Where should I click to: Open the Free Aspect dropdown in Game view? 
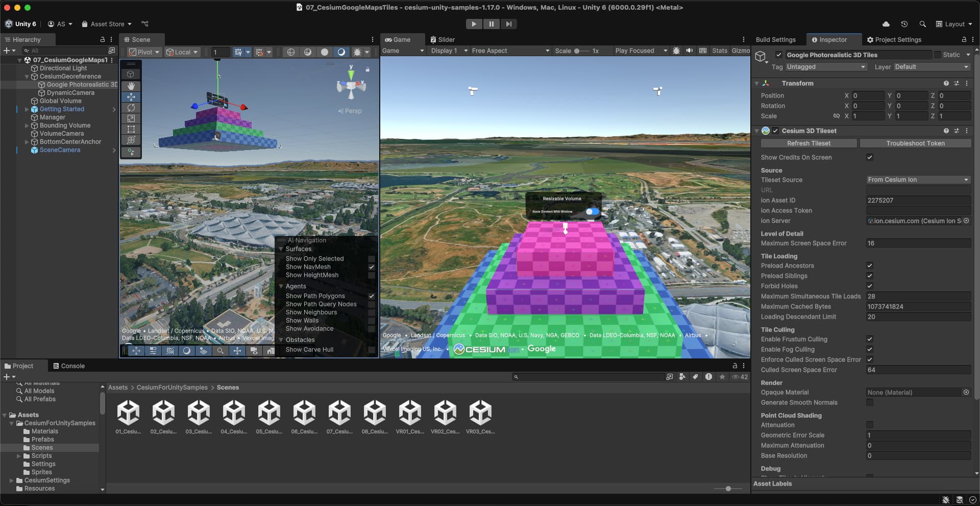click(510, 51)
